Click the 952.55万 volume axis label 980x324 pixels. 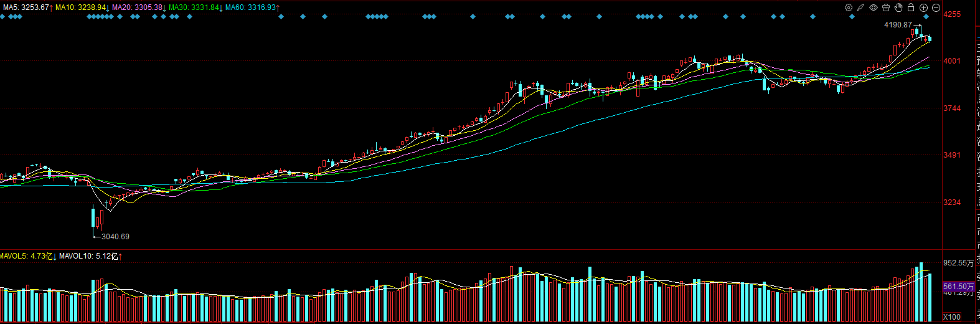pyautogui.click(x=959, y=263)
